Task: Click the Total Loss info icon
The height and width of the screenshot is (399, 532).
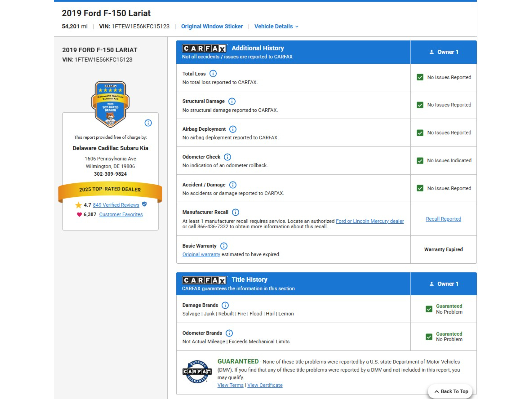Action: [213, 74]
